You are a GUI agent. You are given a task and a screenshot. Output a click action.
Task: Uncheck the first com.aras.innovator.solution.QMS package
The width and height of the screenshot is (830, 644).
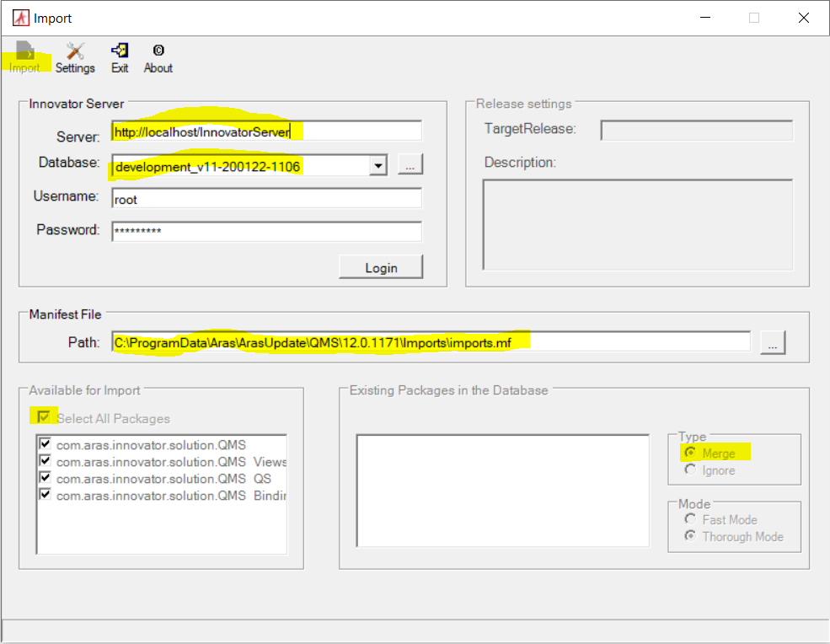(46, 445)
